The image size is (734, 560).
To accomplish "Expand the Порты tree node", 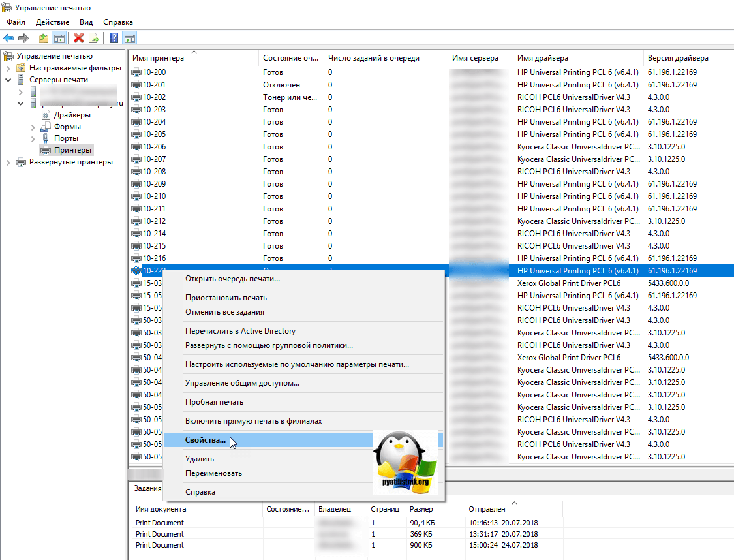I will pos(33,138).
